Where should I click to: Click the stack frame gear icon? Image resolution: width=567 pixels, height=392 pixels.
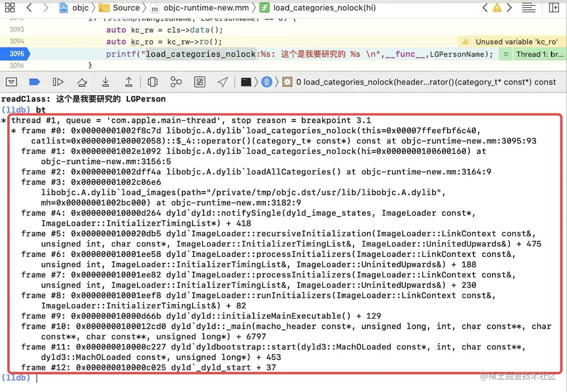[x=287, y=82]
